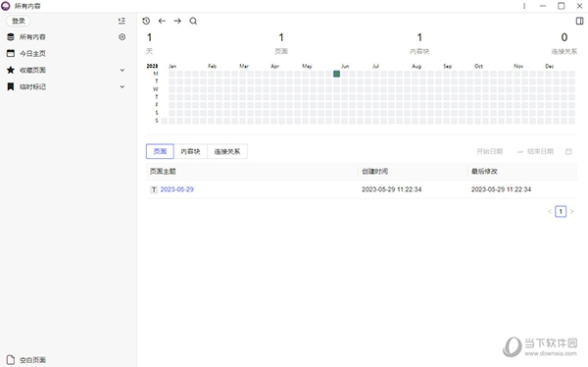
Task: Click the 天 days count statistic
Action: point(149,43)
